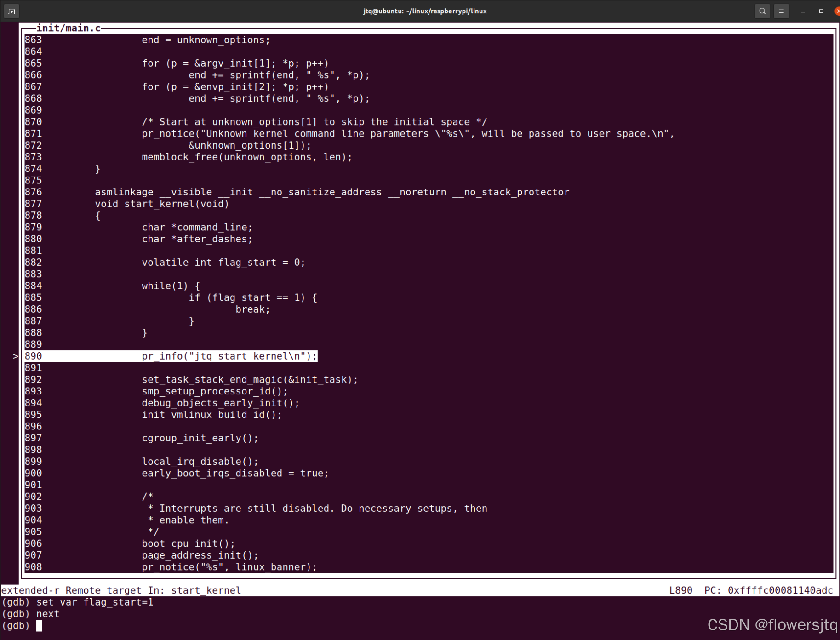Click the window title 'jtq@ubuntu: ~/linux/raspberrypi/linux'
This screenshot has height=640, width=840.
(x=425, y=11)
